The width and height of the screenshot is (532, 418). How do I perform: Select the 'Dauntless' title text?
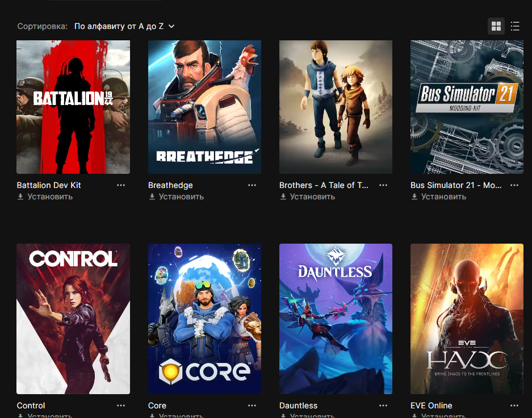pyautogui.click(x=298, y=406)
